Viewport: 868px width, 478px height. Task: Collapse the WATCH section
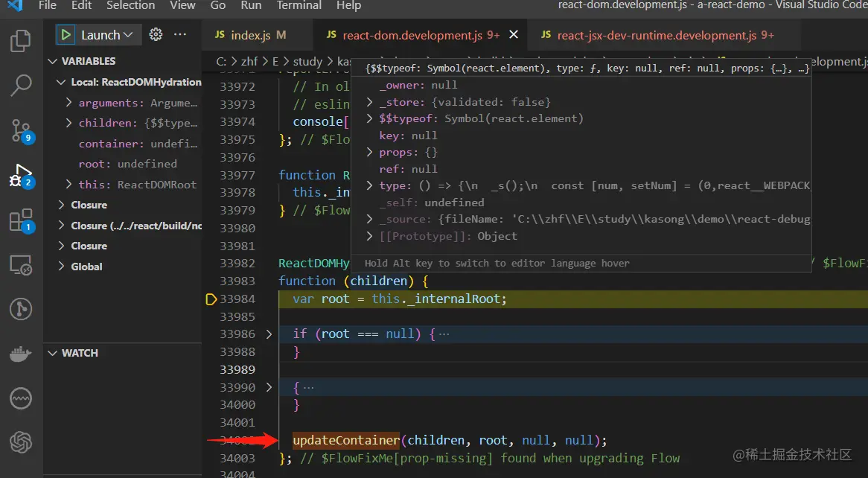pyautogui.click(x=53, y=353)
